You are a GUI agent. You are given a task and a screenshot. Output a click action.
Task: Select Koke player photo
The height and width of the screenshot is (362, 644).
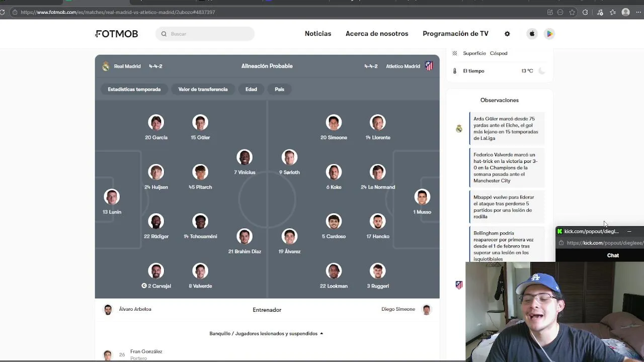[x=334, y=172]
